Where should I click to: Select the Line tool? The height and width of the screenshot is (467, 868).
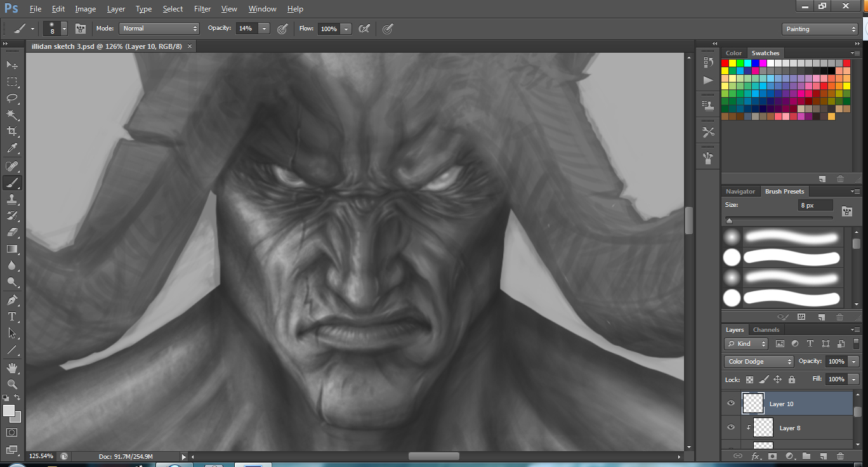point(12,349)
